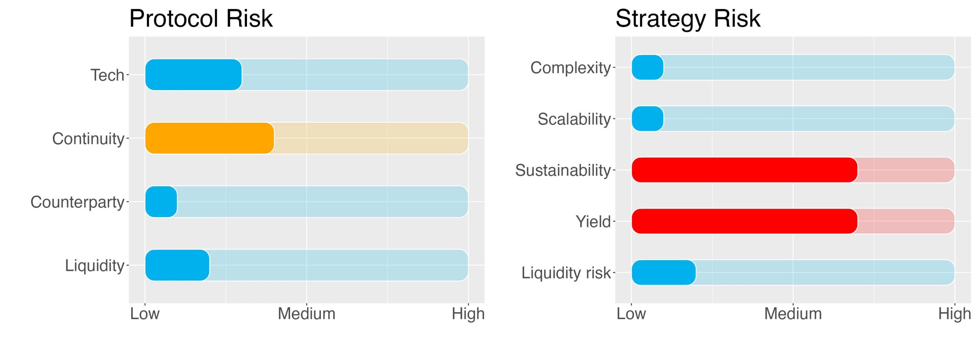Select the Yield axis label

(x=593, y=222)
